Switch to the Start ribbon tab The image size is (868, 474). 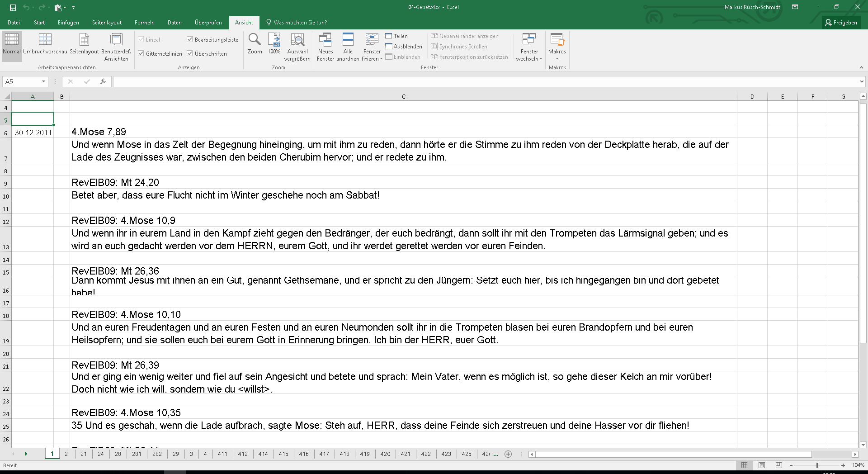39,23
